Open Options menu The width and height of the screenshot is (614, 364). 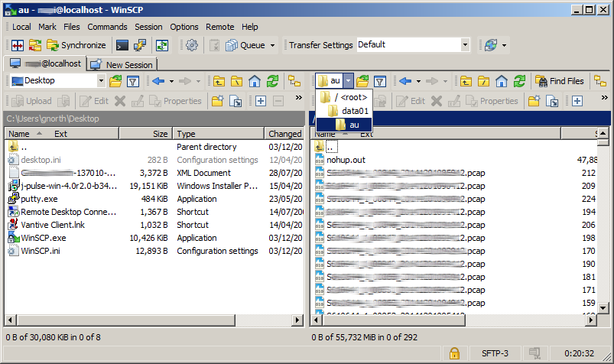[184, 27]
